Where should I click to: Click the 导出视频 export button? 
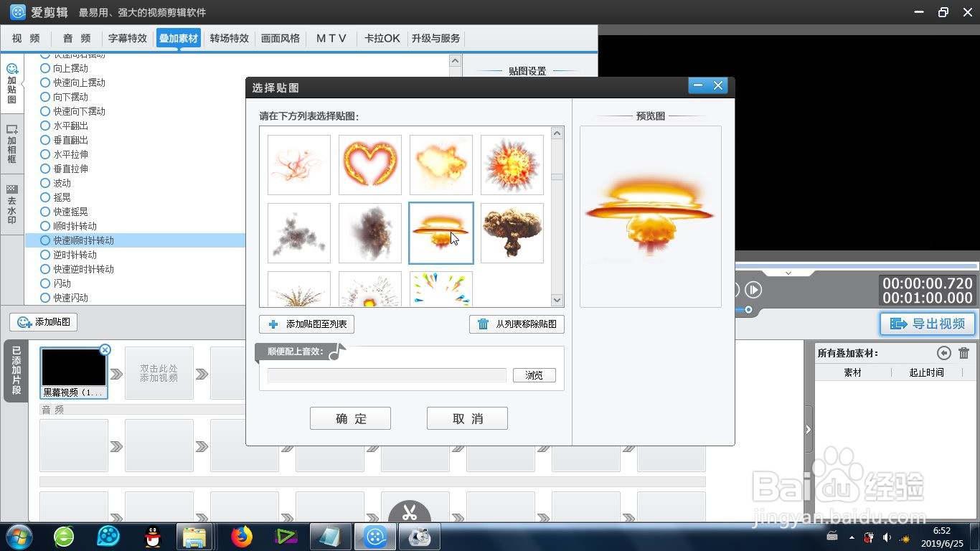[x=928, y=324]
